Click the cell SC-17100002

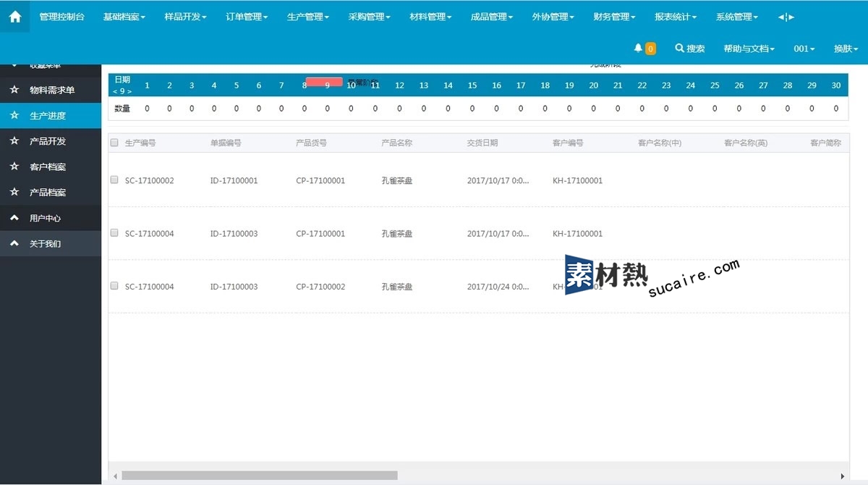[150, 180]
